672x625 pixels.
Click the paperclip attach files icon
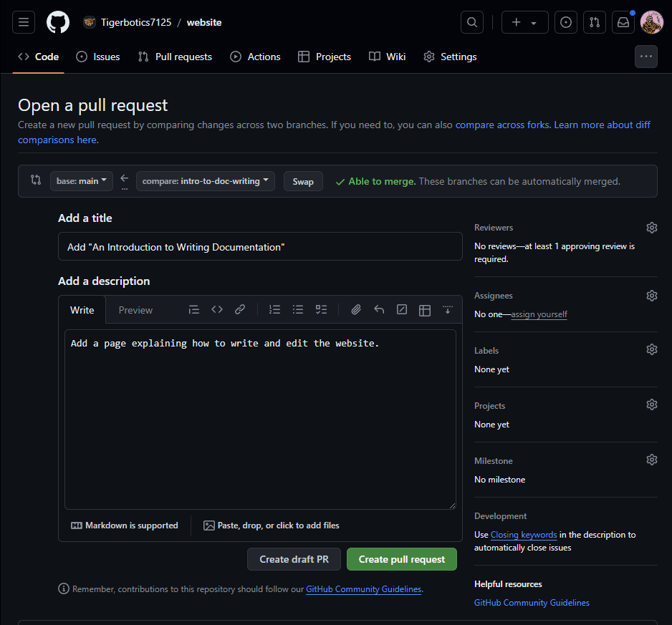click(x=356, y=310)
